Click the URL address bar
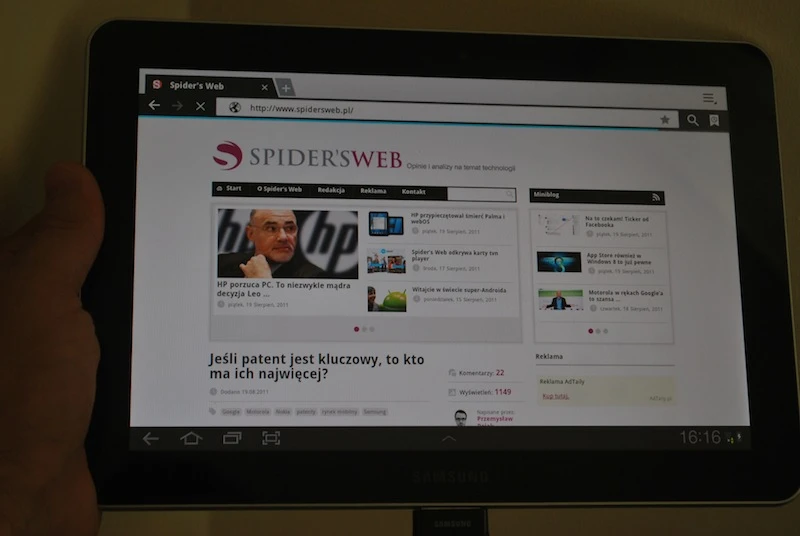800x536 pixels. tap(446, 113)
